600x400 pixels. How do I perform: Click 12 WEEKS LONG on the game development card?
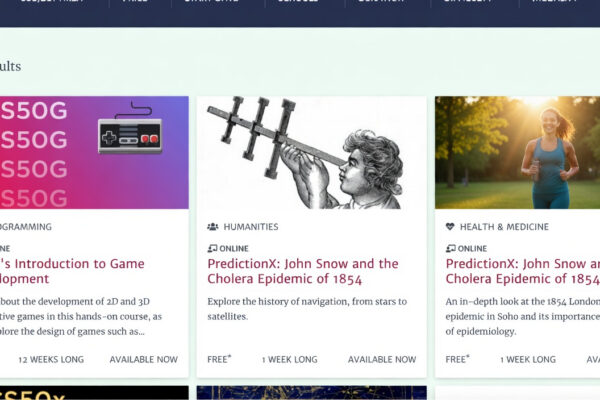[x=51, y=359]
